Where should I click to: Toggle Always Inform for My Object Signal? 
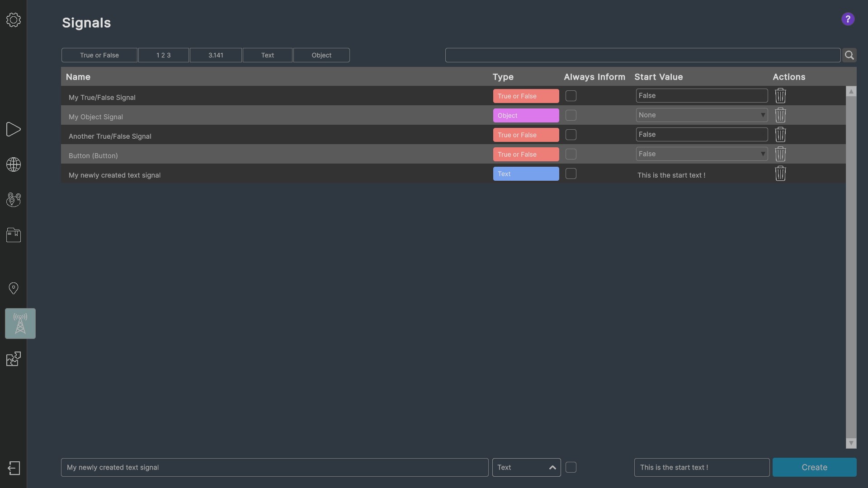[x=571, y=115]
